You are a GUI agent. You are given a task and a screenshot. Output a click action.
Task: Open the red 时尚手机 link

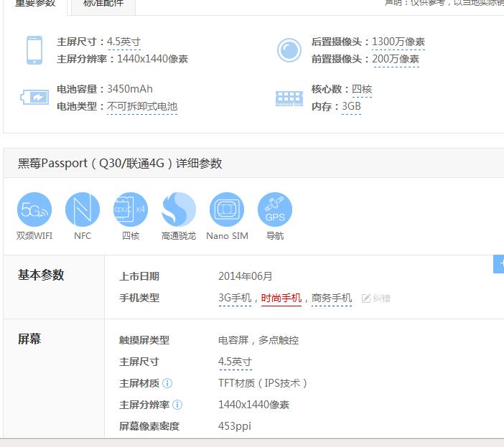tap(281, 298)
